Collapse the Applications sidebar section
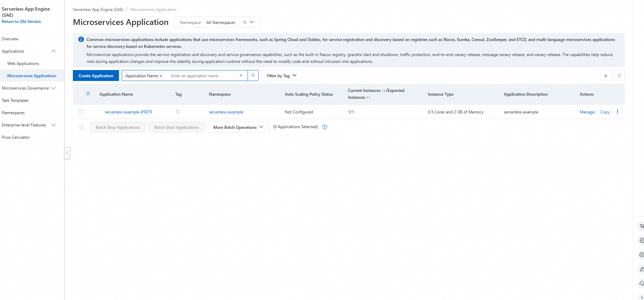 click(x=53, y=51)
